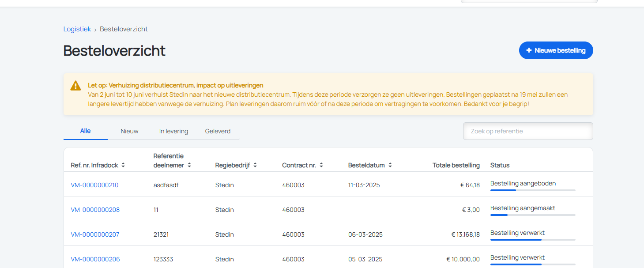This screenshot has height=268, width=644.
Task: Click the Status column header
Action: (500, 165)
